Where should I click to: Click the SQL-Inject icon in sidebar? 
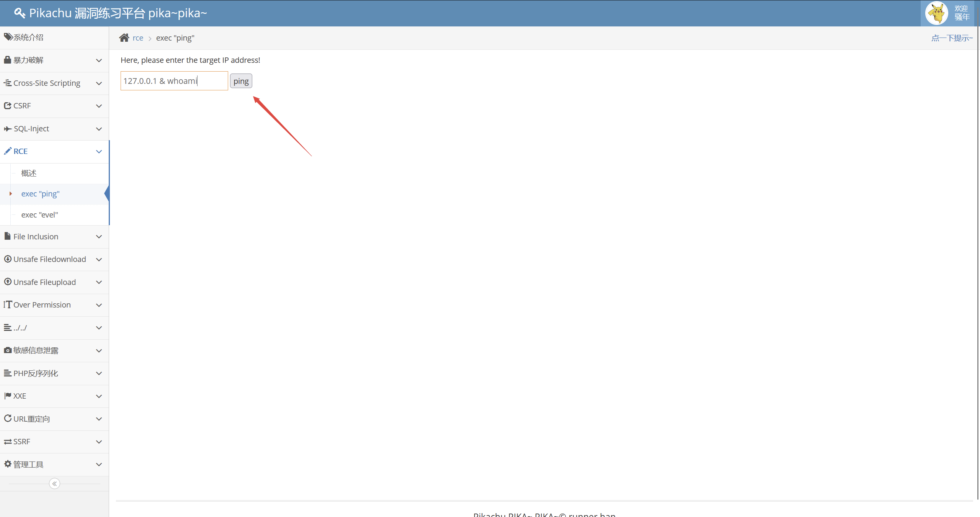click(x=8, y=128)
